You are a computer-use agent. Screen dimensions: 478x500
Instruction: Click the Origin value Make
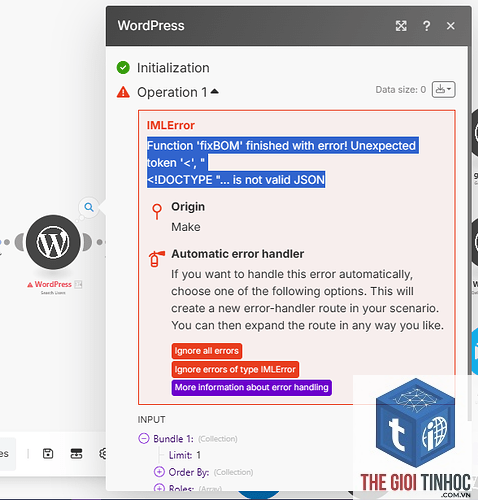click(186, 227)
